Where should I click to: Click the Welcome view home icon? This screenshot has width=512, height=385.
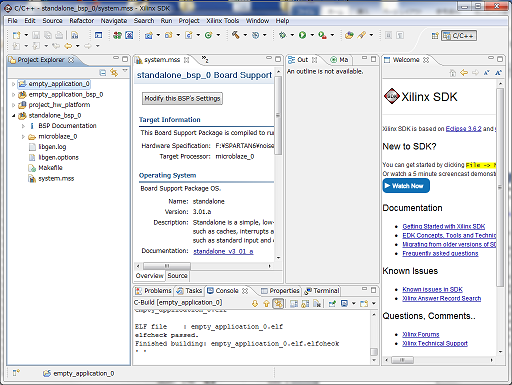(x=452, y=73)
